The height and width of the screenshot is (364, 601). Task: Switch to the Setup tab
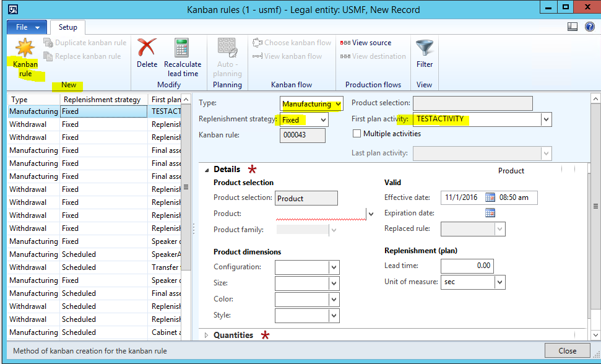pos(67,27)
